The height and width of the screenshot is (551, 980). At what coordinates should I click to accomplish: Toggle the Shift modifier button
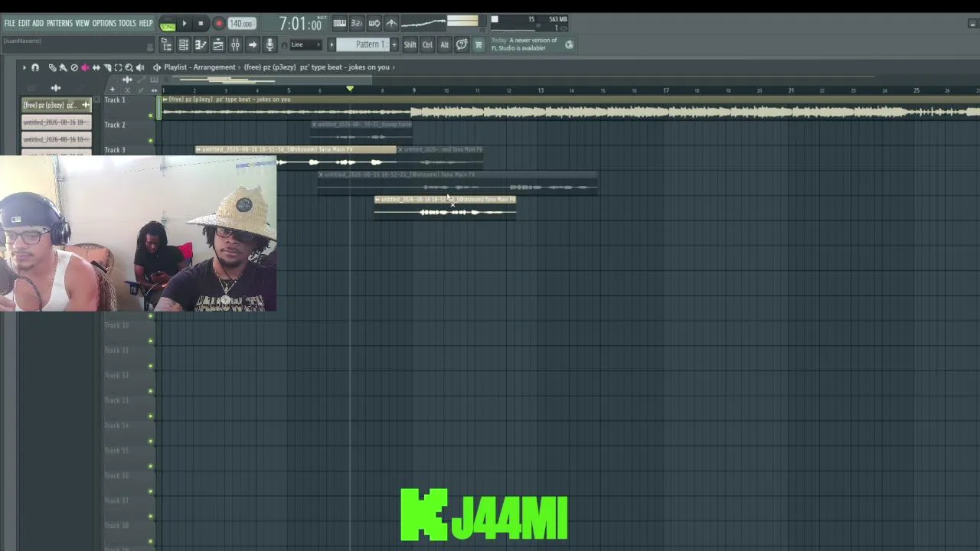(x=410, y=44)
